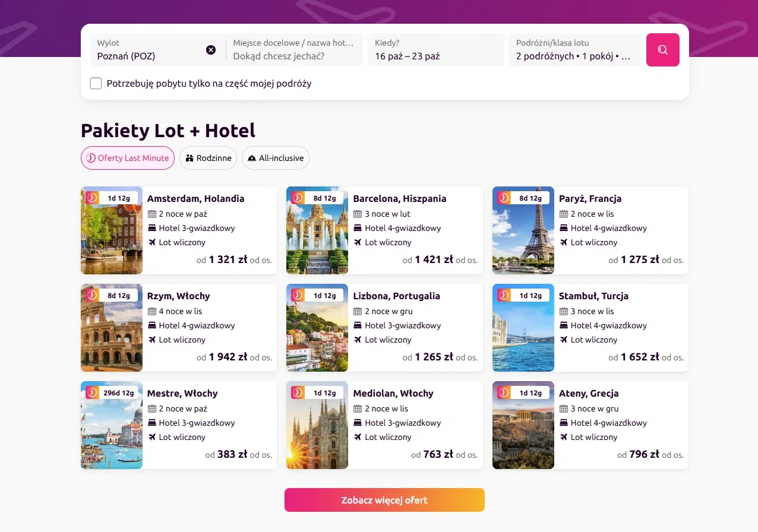
Task: Click the Mediolan, Włochy title
Action: pyautogui.click(x=393, y=393)
